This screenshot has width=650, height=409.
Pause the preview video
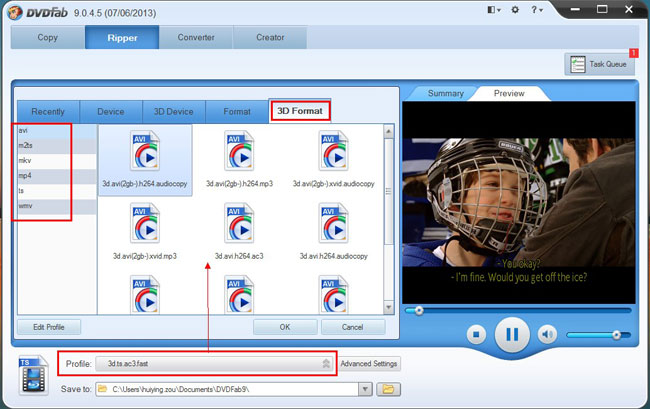click(x=512, y=334)
